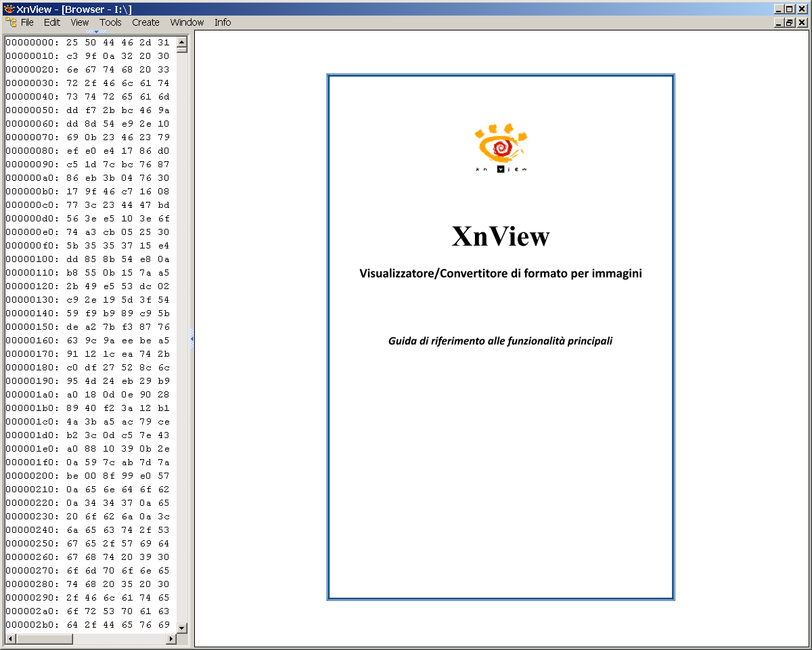Select hex row at offset 000002a0
This screenshot has width=812, height=650.
click(x=88, y=611)
